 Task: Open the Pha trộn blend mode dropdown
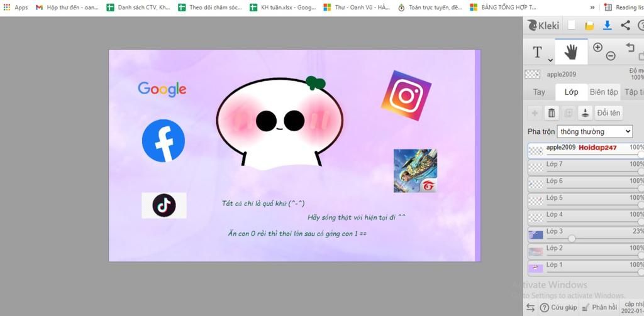click(595, 131)
